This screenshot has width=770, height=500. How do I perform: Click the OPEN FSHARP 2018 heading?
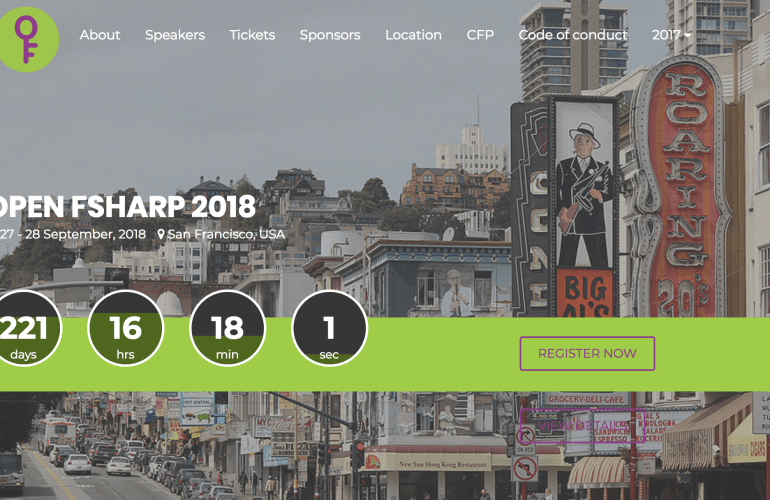click(128, 207)
